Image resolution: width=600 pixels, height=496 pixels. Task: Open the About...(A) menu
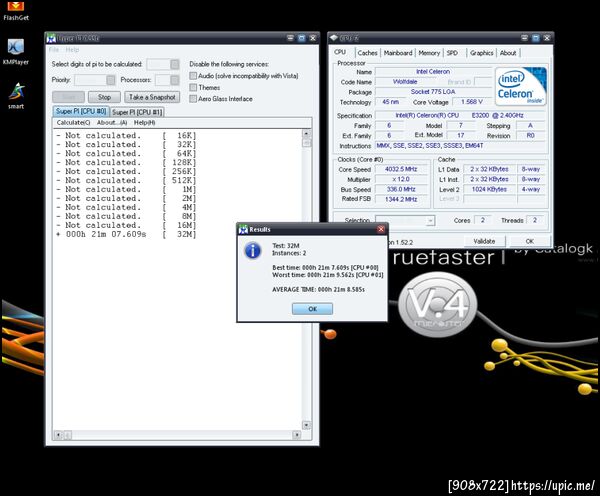click(112, 122)
